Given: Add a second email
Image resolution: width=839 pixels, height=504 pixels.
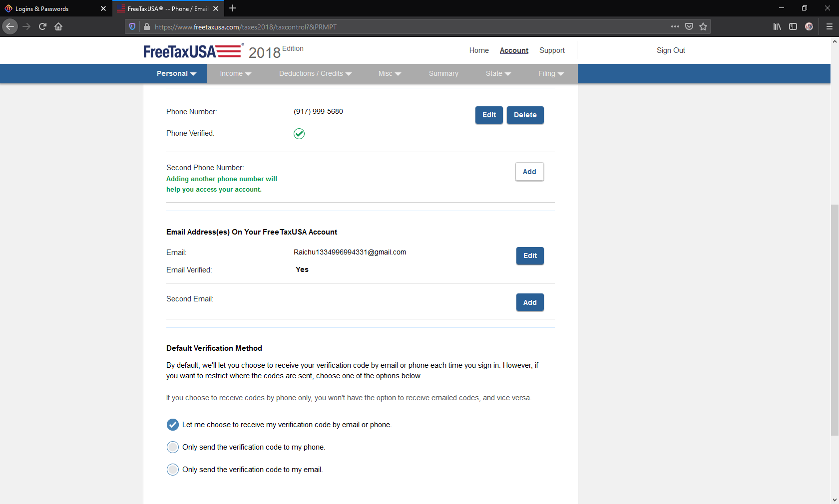Looking at the screenshot, I should 530,302.
